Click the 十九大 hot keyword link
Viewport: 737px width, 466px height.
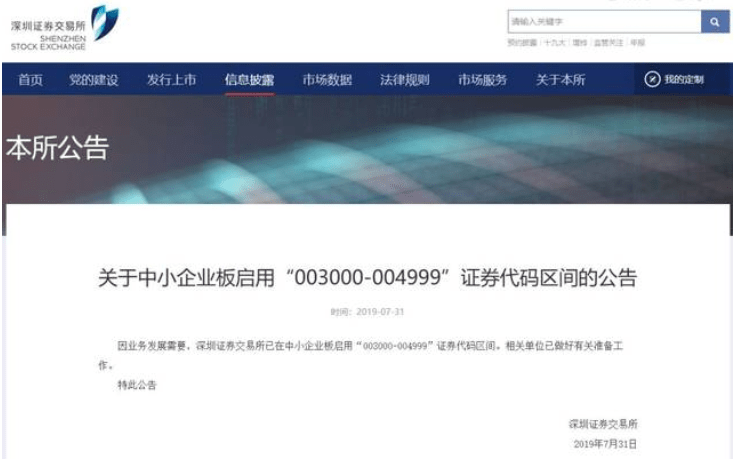(x=555, y=43)
